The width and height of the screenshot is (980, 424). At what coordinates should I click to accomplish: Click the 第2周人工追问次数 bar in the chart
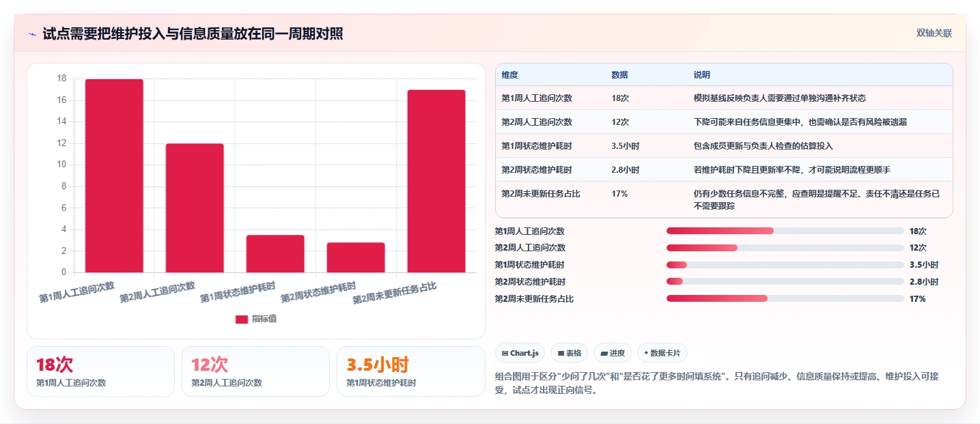coord(195,208)
